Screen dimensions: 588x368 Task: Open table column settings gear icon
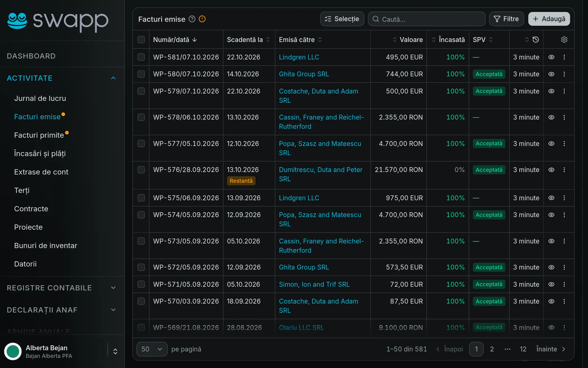pos(564,40)
